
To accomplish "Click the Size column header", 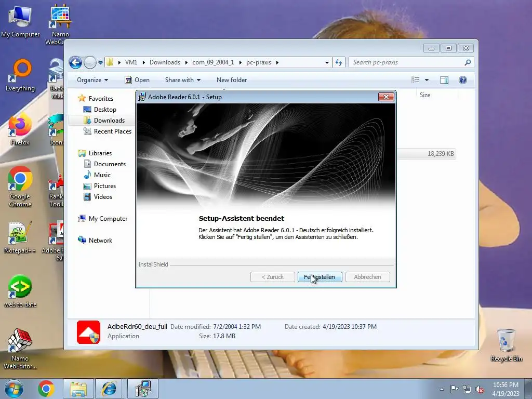I will point(437,95).
